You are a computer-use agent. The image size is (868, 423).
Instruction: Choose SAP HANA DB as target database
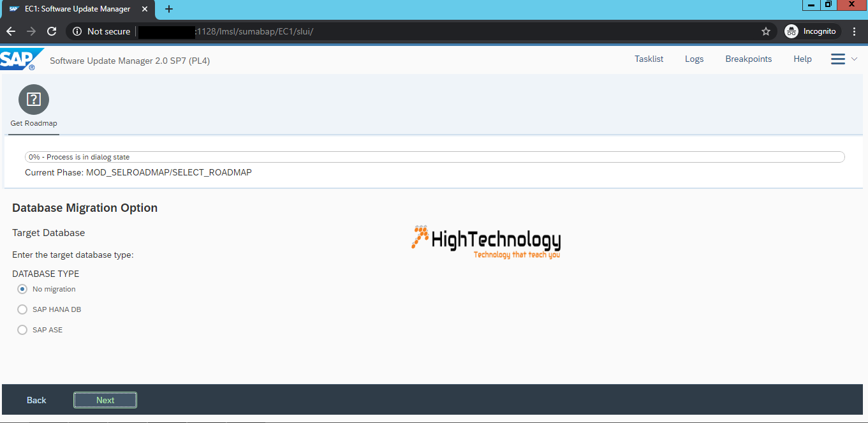[x=22, y=309]
